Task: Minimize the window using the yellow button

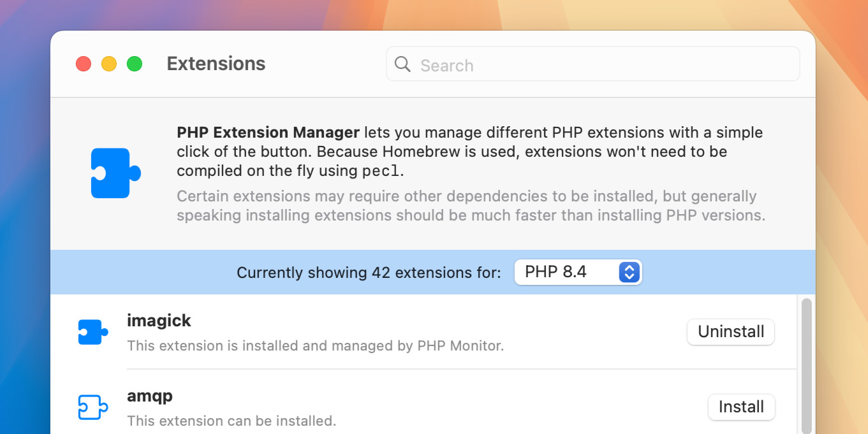Action: coord(109,64)
